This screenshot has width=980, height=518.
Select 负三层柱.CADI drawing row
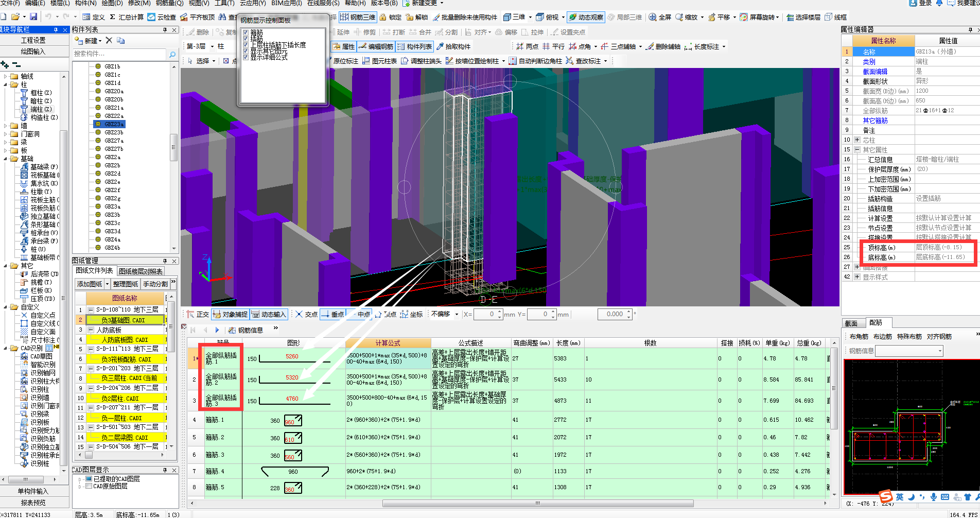pos(126,378)
